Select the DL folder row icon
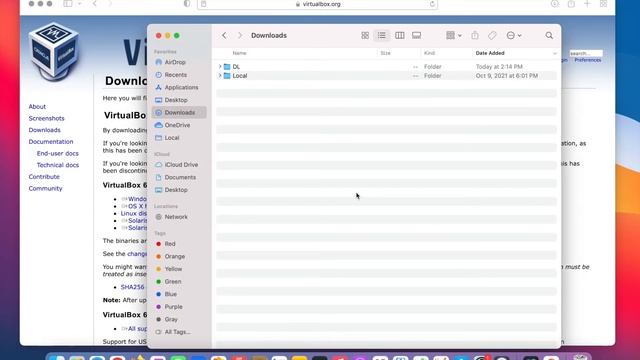 [227, 67]
